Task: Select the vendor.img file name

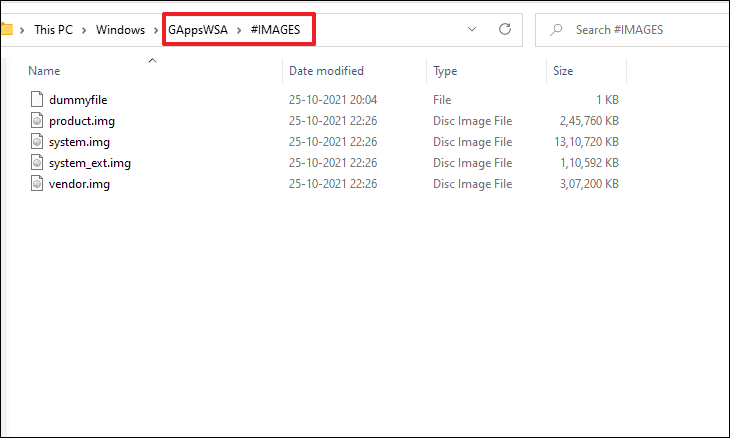Action: (79, 184)
